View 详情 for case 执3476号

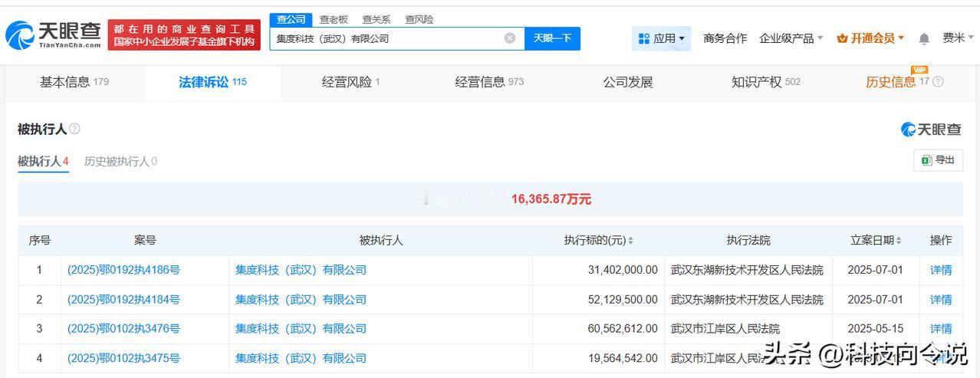pyautogui.click(x=941, y=328)
